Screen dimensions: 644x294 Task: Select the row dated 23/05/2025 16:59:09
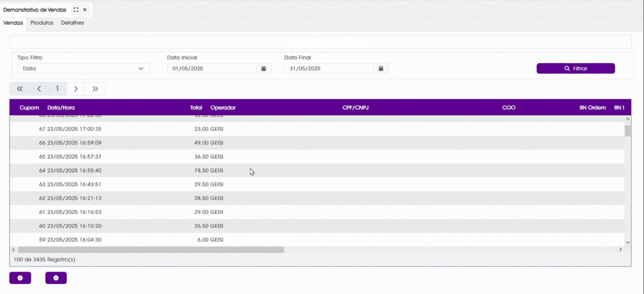pos(317,143)
